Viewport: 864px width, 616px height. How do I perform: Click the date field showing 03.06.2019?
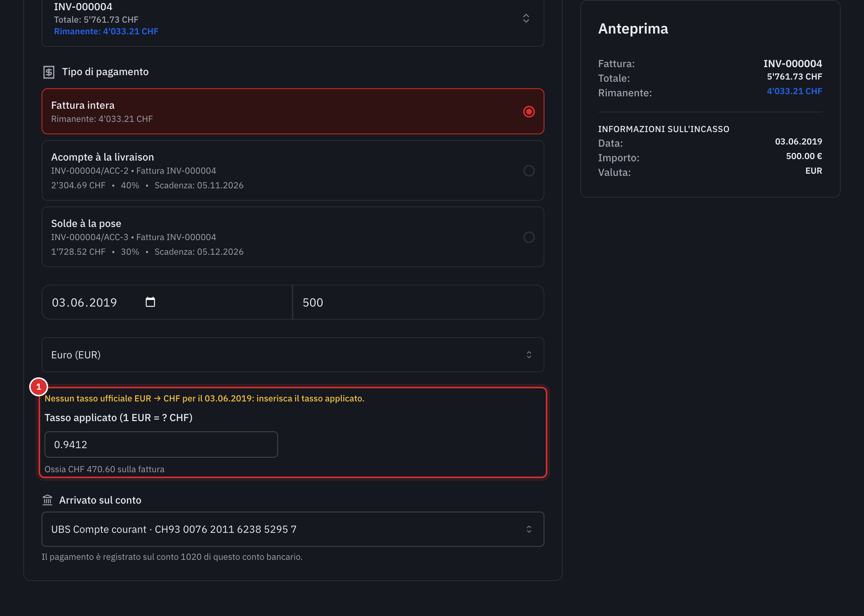click(167, 302)
